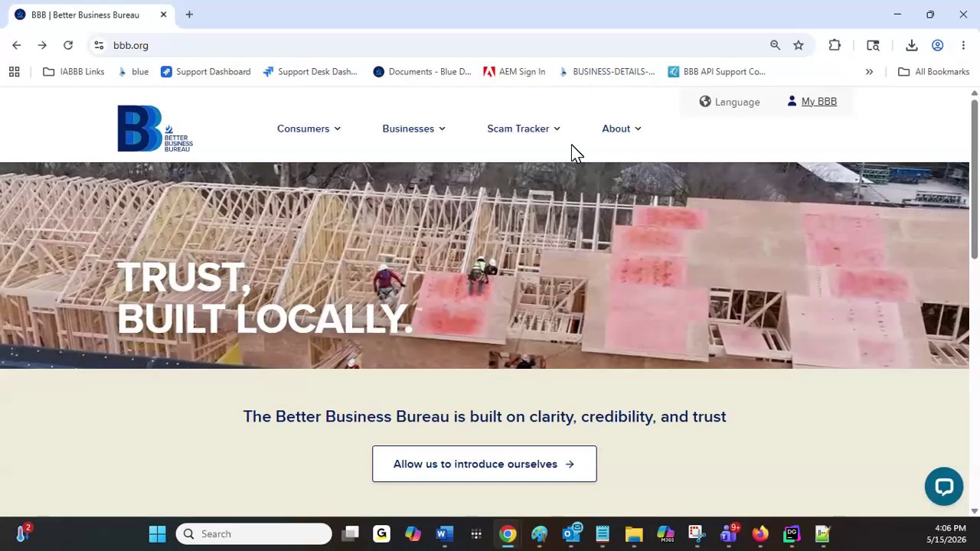The height and width of the screenshot is (551, 980).
Task: Open the browser profile avatar icon
Action: click(x=937, y=45)
